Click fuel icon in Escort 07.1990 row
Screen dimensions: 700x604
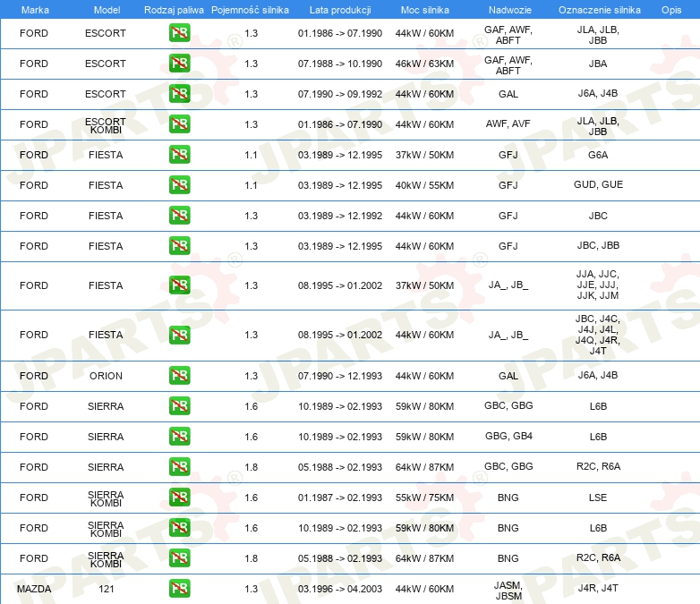coord(179,94)
